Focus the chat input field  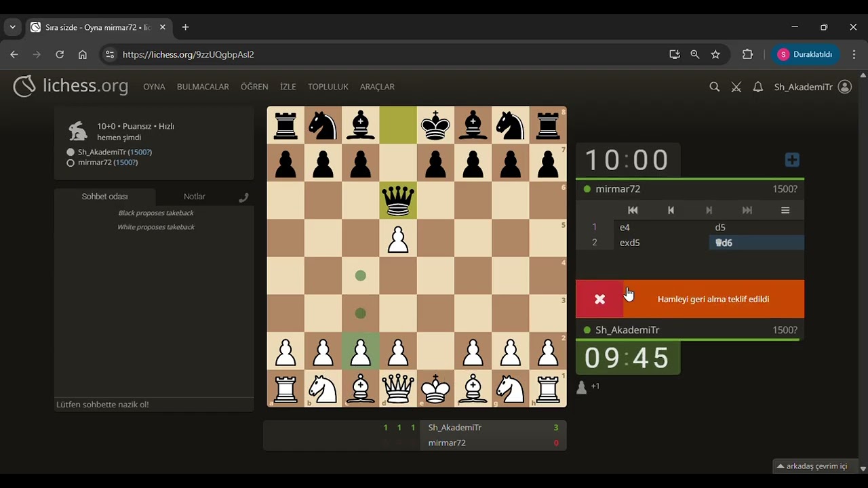point(154,405)
